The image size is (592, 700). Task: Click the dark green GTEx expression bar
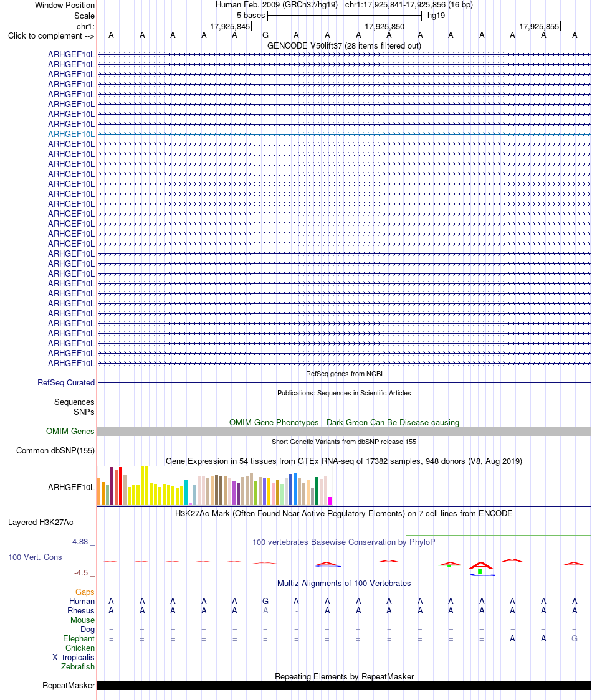(x=317, y=491)
